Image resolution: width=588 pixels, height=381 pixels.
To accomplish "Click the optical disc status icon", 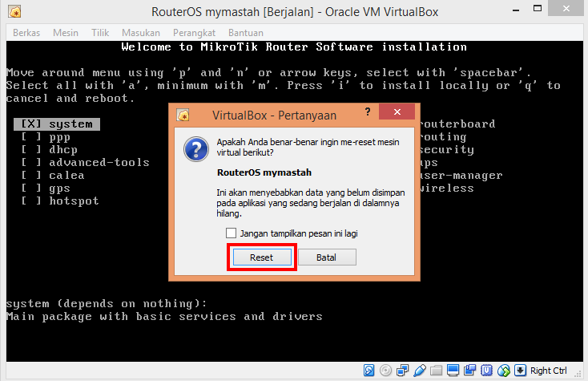I will [385, 371].
